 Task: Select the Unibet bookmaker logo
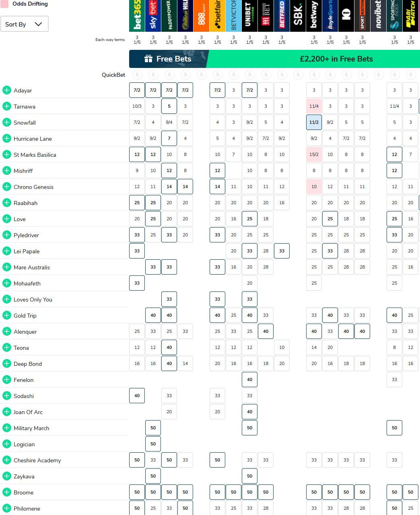pos(249,16)
